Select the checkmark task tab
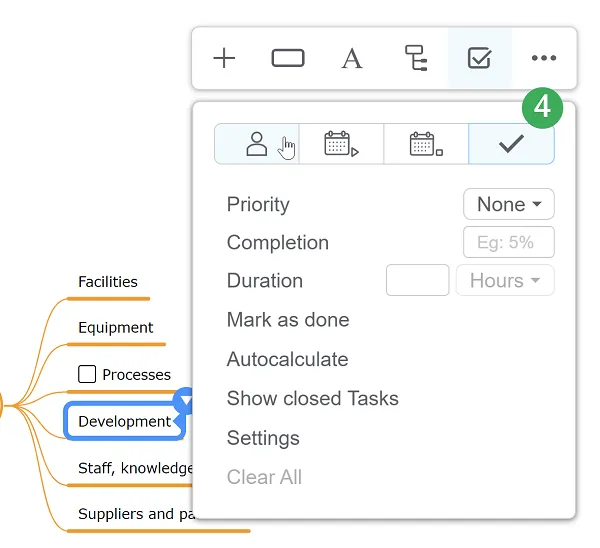Screen dimensions: 600x548 pyautogui.click(x=511, y=144)
